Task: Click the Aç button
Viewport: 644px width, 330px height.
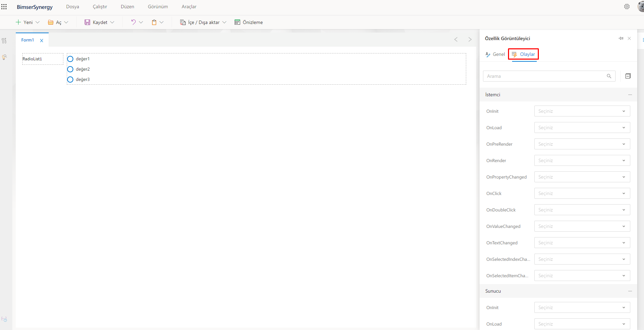Action: [x=58, y=22]
